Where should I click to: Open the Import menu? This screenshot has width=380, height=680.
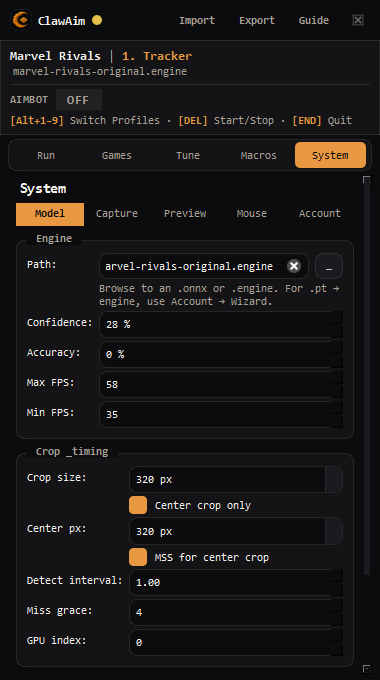tap(197, 20)
